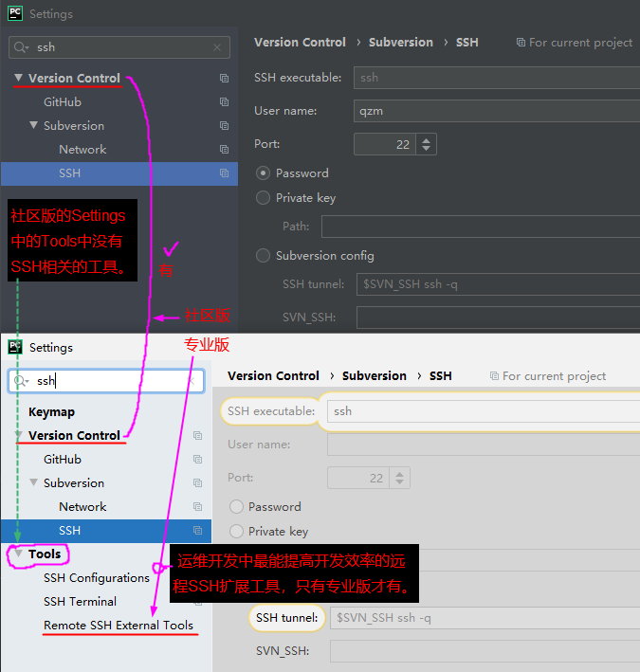Click SSH tunnel field in dark window

click(x=498, y=284)
